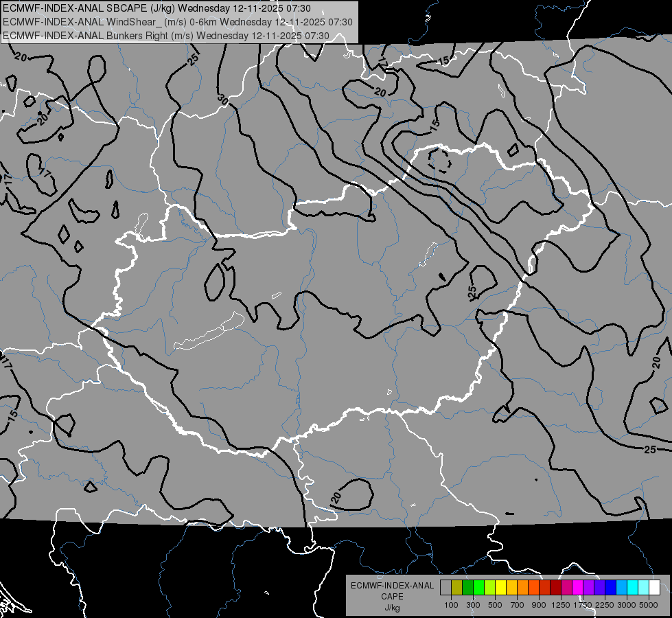
Task: Click the legend value 700
Action: (x=518, y=605)
